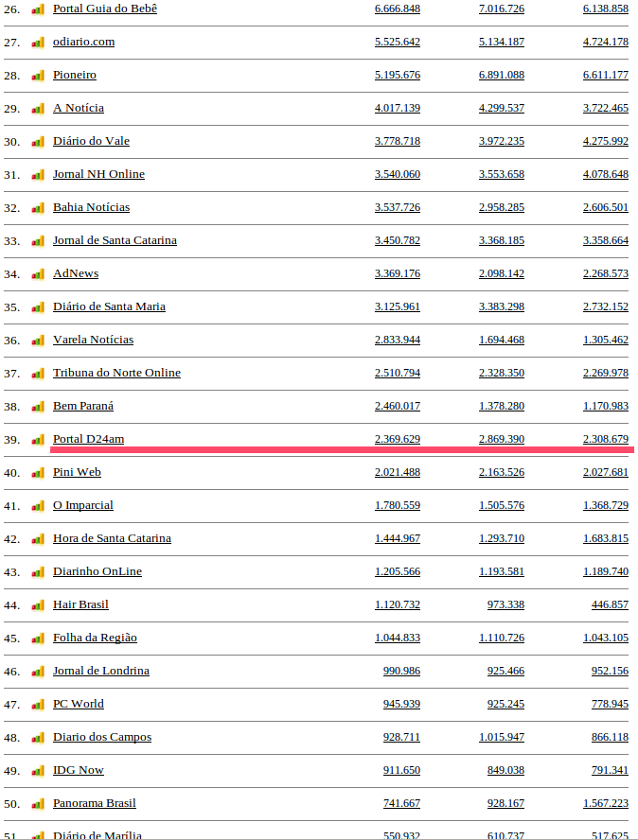Go to the Varela Notícias site link
Screen dimensions: 638x840
(x=93, y=340)
